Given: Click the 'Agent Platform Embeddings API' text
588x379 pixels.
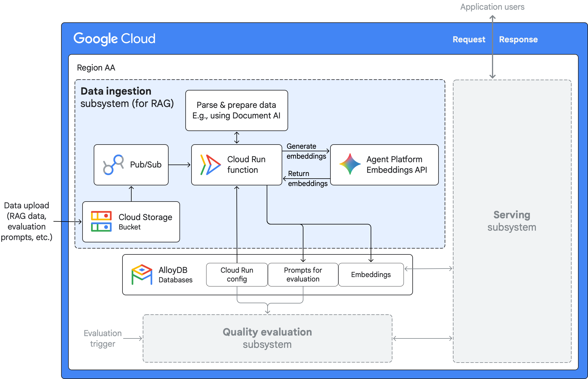Looking at the screenshot, I should 397,165.
